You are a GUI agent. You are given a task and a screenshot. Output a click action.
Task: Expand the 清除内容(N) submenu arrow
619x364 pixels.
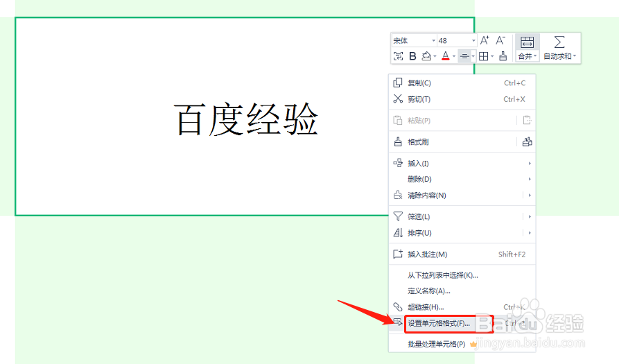coord(530,195)
